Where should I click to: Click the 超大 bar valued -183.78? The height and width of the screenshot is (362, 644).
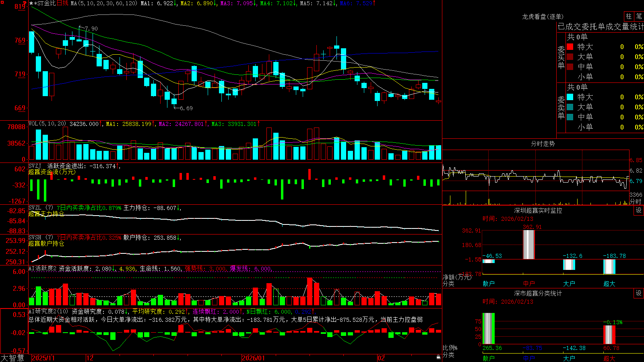coord(609,267)
